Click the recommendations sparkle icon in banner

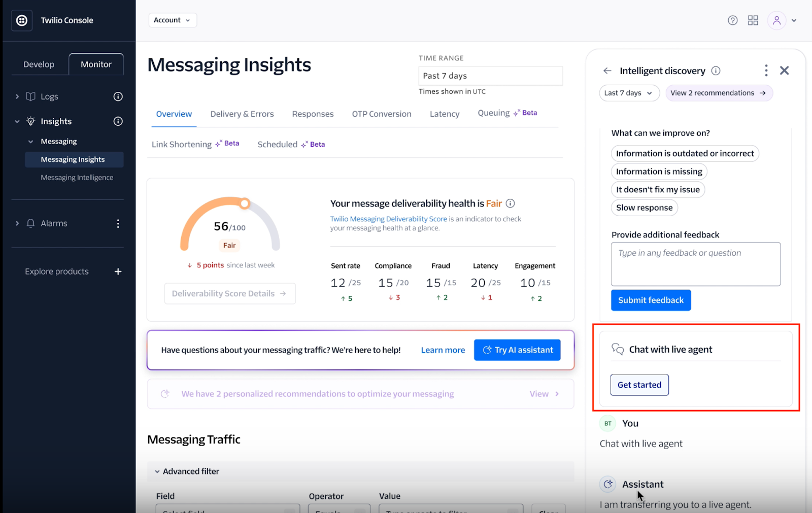(x=165, y=394)
